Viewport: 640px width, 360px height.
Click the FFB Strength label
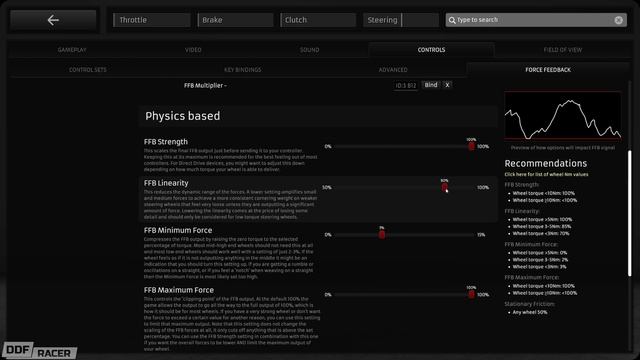tap(166, 142)
